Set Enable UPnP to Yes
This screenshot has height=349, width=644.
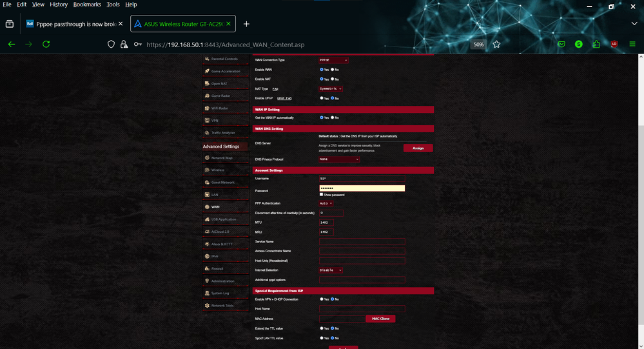322,98
